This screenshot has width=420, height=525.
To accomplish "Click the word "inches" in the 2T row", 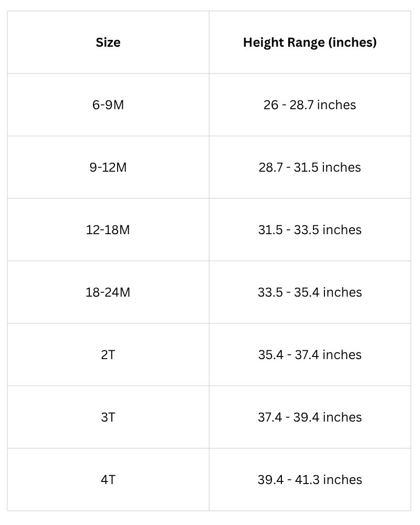I will tap(342, 355).
